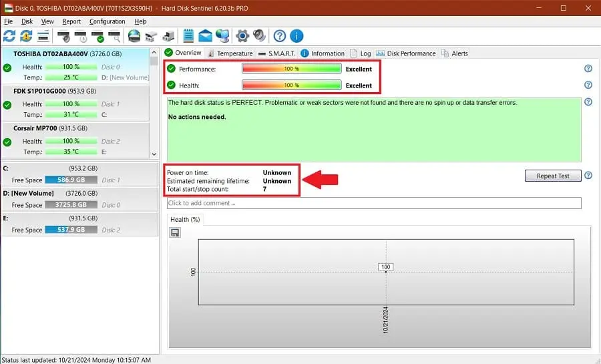This screenshot has height=364, width=601.
Task: Click help icon beside the status description
Action: tap(588, 102)
